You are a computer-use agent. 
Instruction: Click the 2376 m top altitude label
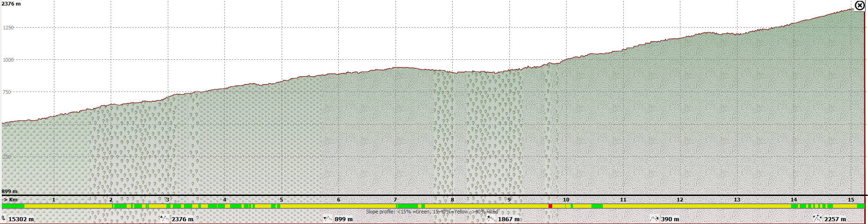[11, 4]
